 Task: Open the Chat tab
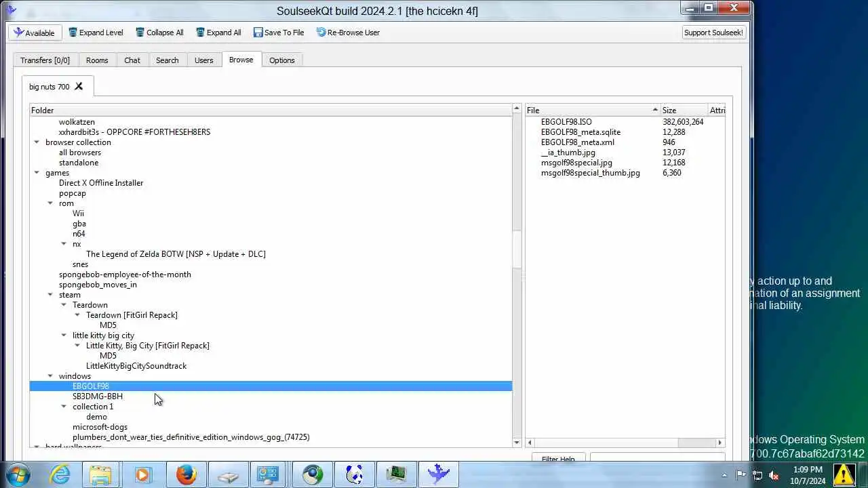click(x=132, y=60)
